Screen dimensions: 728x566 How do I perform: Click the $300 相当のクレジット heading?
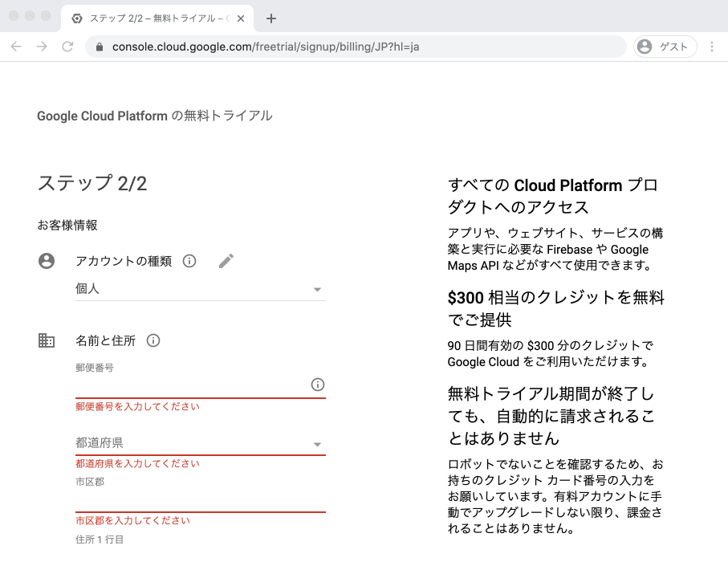tap(555, 308)
